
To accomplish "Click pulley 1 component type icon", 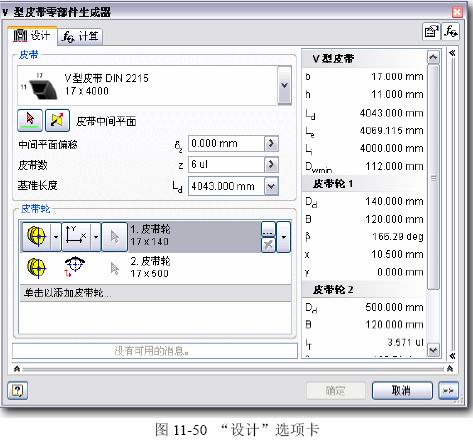I will coord(37,237).
